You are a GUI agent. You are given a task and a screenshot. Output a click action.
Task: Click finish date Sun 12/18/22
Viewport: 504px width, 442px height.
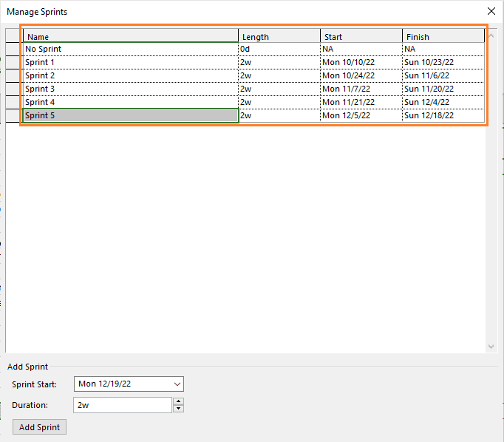tap(443, 116)
